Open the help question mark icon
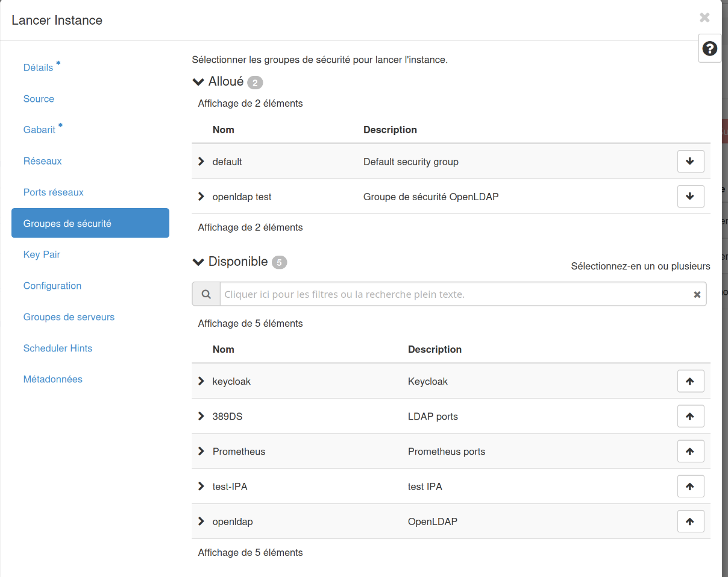Image resolution: width=728 pixels, height=577 pixels. [x=709, y=49]
